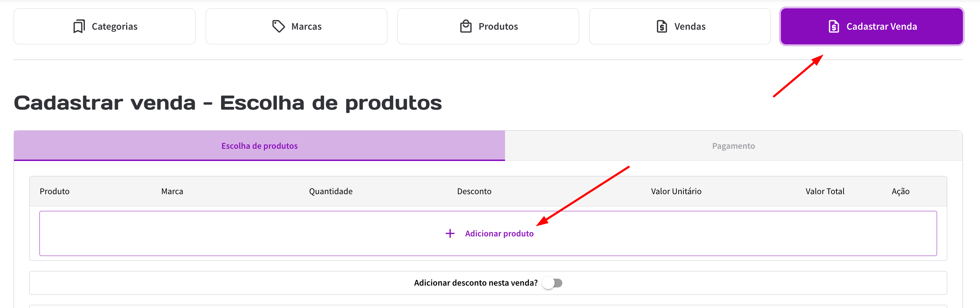Click the Desconto column header
The height and width of the screenshot is (308, 980).
[x=474, y=191]
